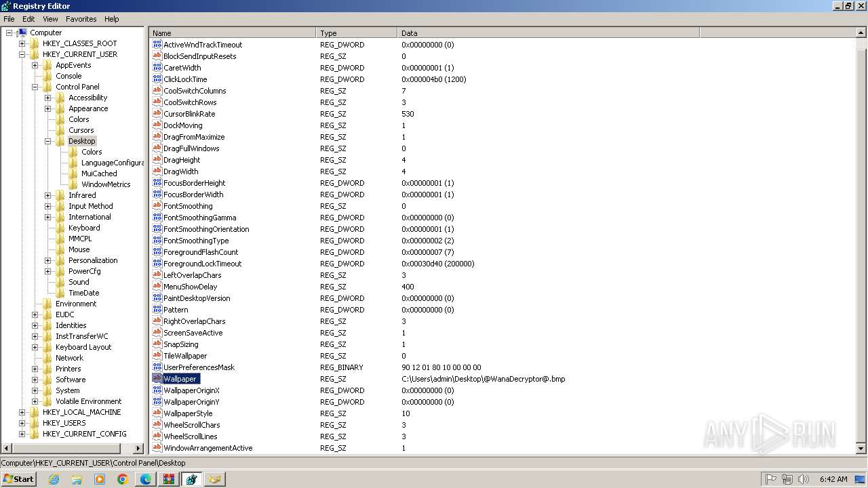The width and height of the screenshot is (868, 488).
Task: Select the Keyboard folder icon
Action: [60, 228]
